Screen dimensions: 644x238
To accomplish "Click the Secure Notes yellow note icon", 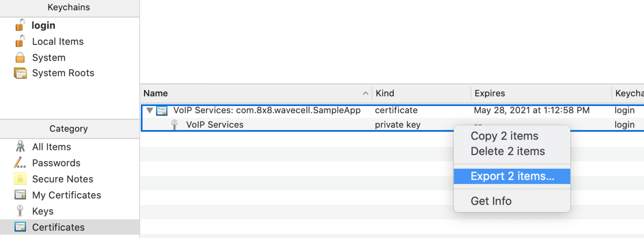I will point(20,179).
